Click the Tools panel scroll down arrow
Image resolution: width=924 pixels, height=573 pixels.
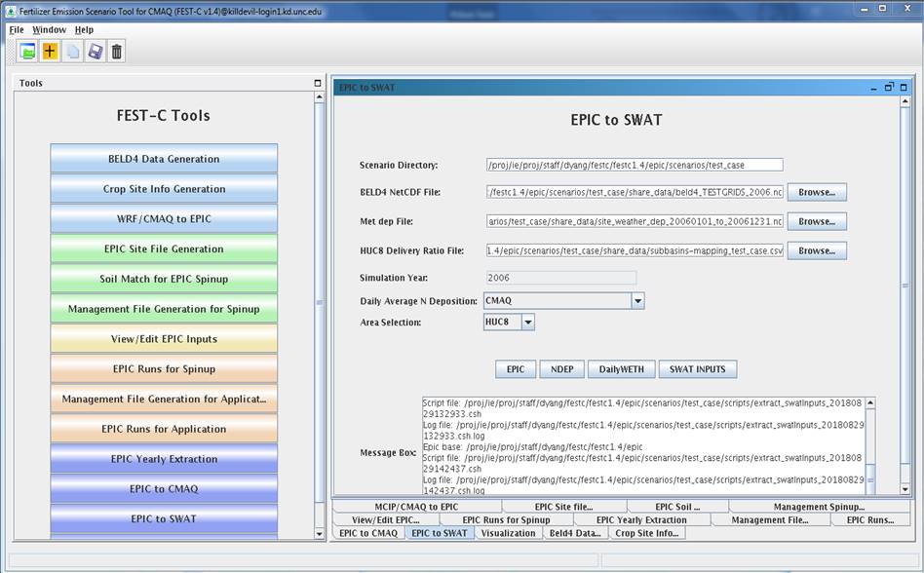click(x=320, y=534)
